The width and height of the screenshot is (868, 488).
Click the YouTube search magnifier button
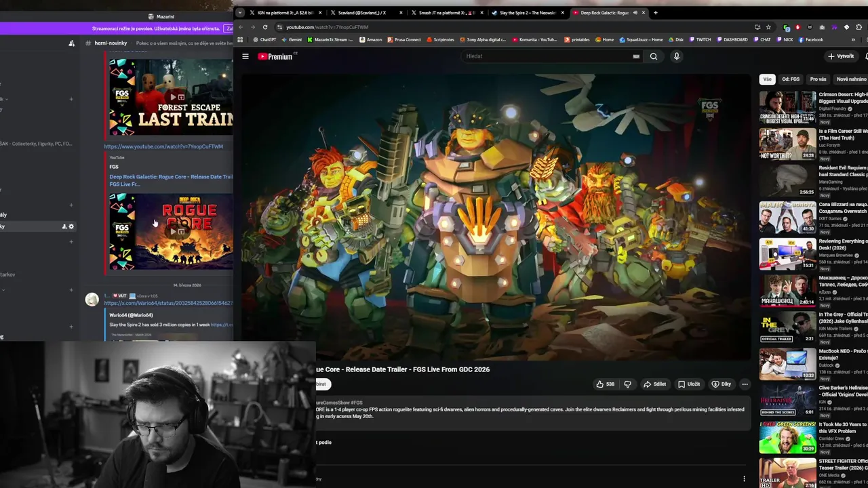654,56
